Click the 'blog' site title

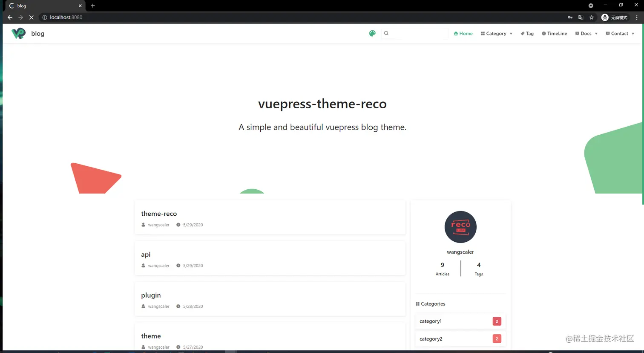pyautogui.click(x=37, y=33)
